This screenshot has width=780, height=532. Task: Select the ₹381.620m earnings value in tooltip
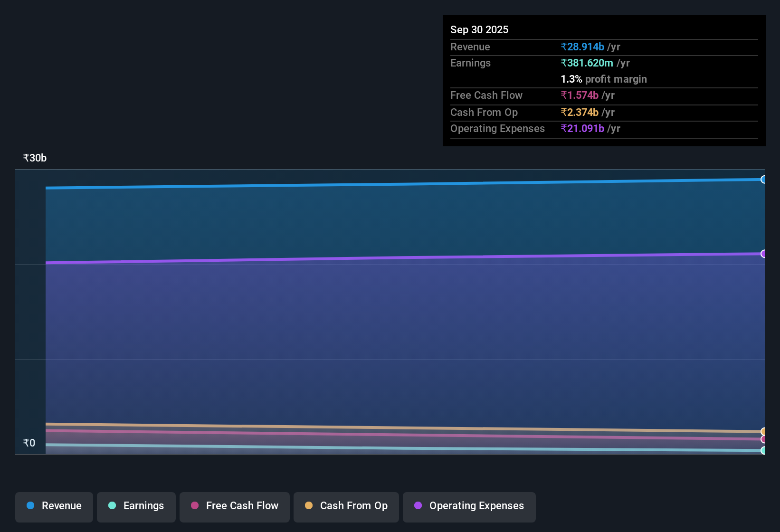pyautogui.click(x=587, y=63)
